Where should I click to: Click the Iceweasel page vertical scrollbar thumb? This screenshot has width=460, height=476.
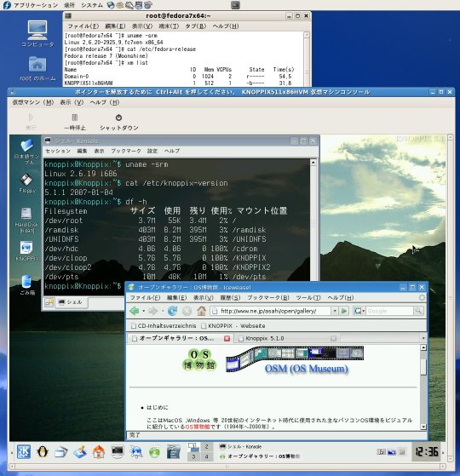[423, 367]
